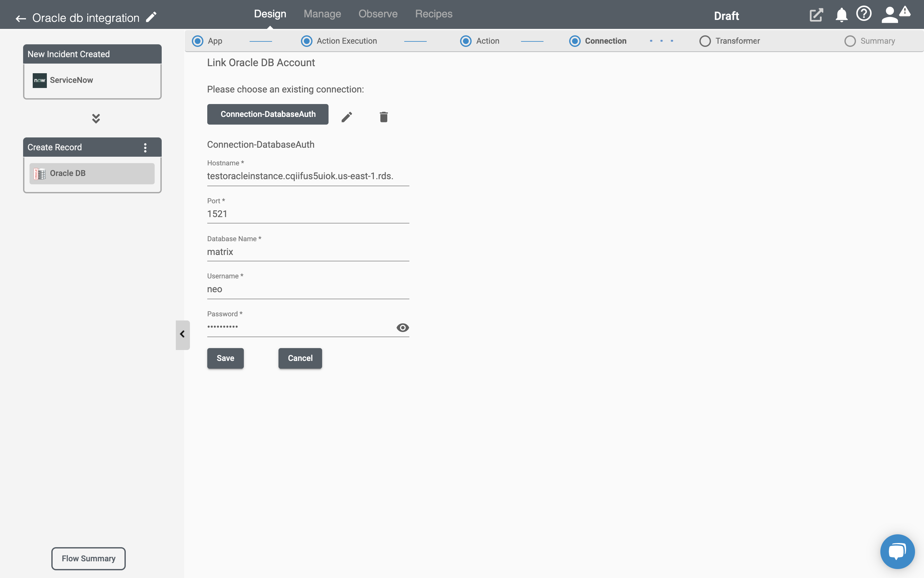Viewport: 924px width, 578px height.
Task: Choose the Connection-DatabaseAuth button
Action: [x=268, y=114]
